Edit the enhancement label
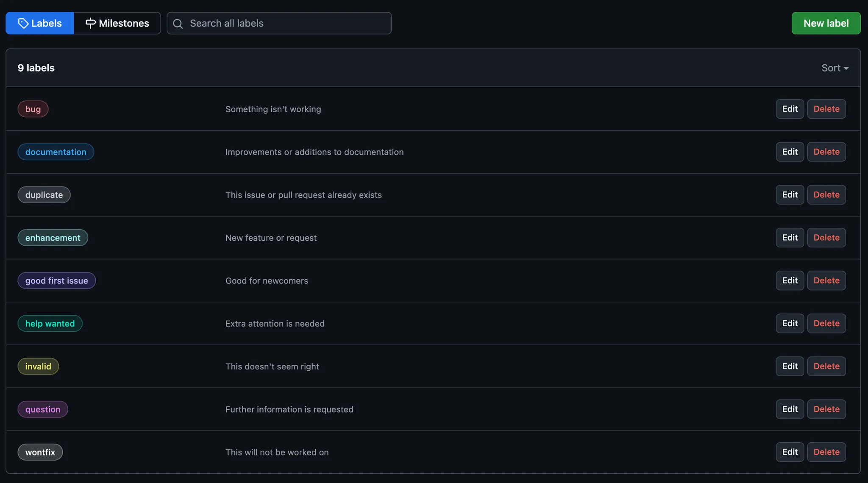Image resolution: width=868 pixels, height=483 pixels. (790, 238)
